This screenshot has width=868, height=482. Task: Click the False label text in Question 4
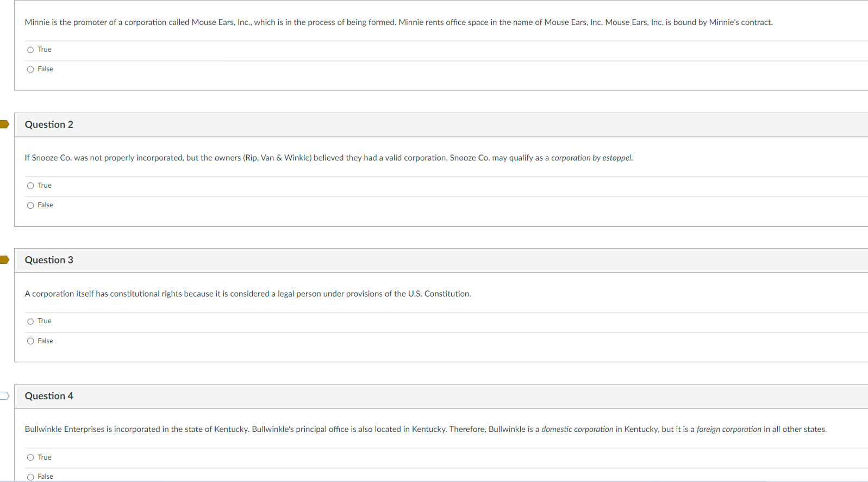click(45, 477)
